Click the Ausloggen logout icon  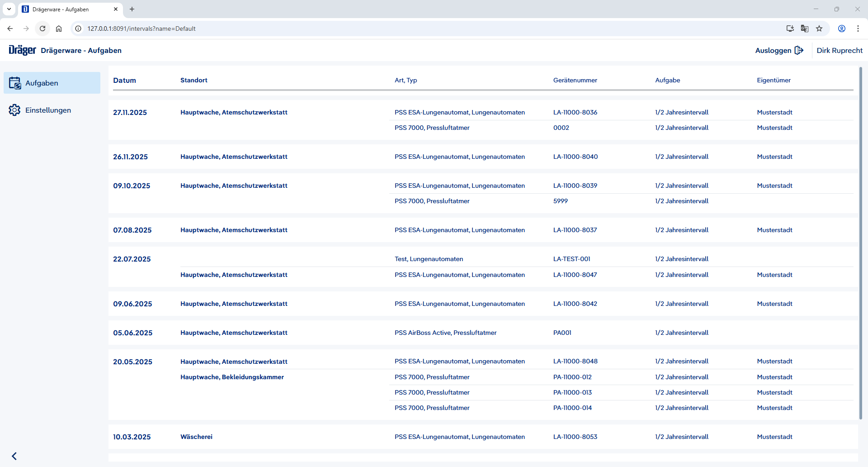[799, 50]
